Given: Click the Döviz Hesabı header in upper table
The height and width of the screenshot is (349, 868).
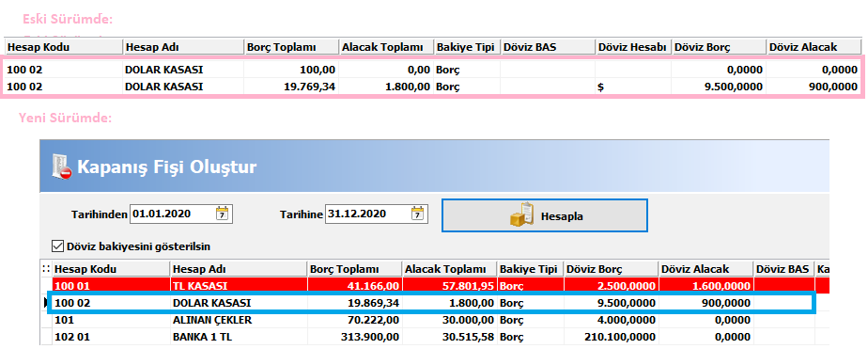Looking at the screenshot, I should (x=633, y=47).
